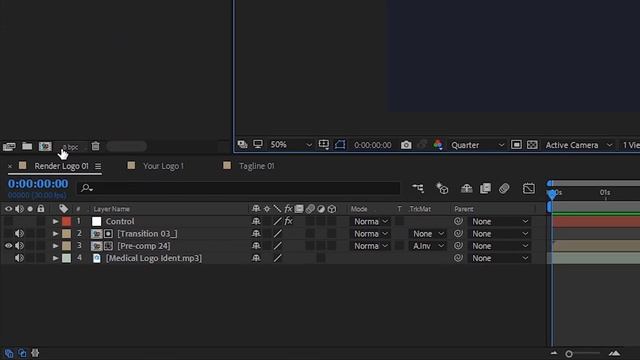Select the [Pre-comp 24] layer name

pyautogui.click(x=144, y=246)
